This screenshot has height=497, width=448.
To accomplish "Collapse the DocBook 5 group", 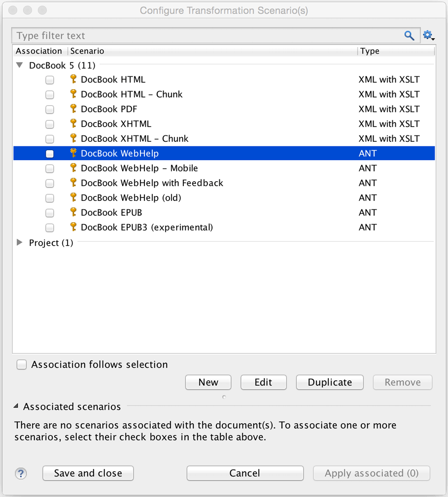I will (x=20, y=65).
